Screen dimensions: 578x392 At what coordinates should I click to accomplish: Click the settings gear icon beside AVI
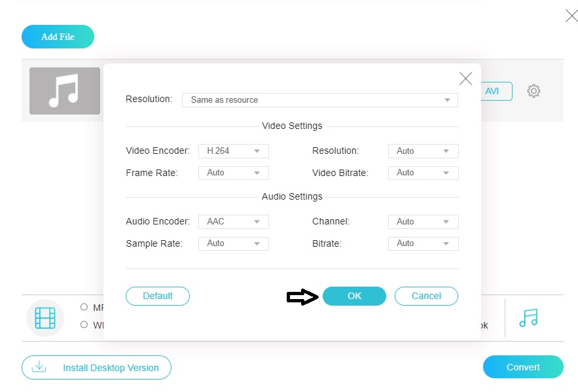[533, 91]
